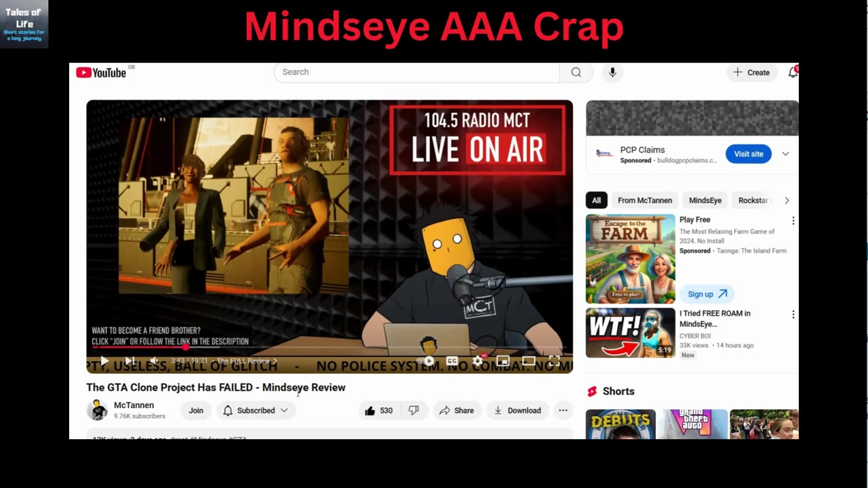Open options menu for Play Free ad
The image size is (868, 488).
(x=793, y=221)
